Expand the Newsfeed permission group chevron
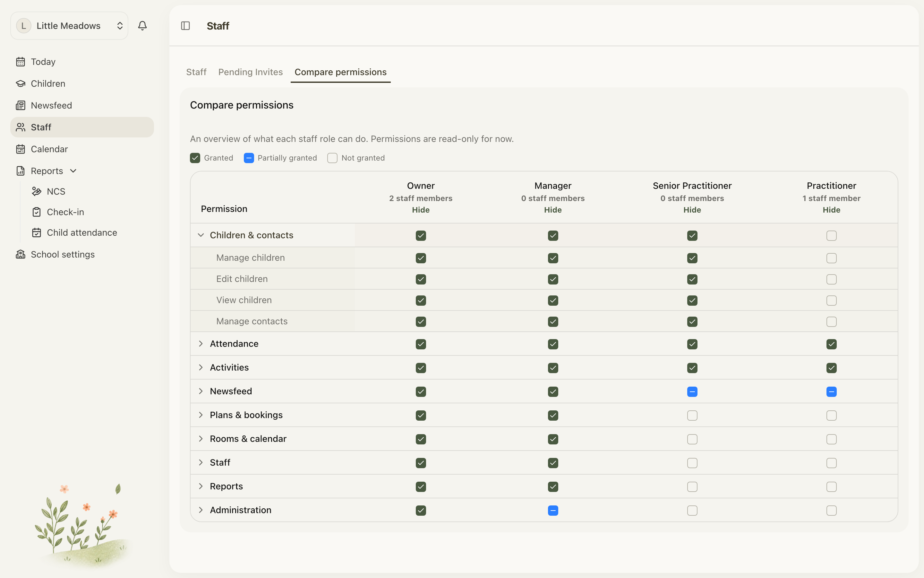 tap(201, 391)
